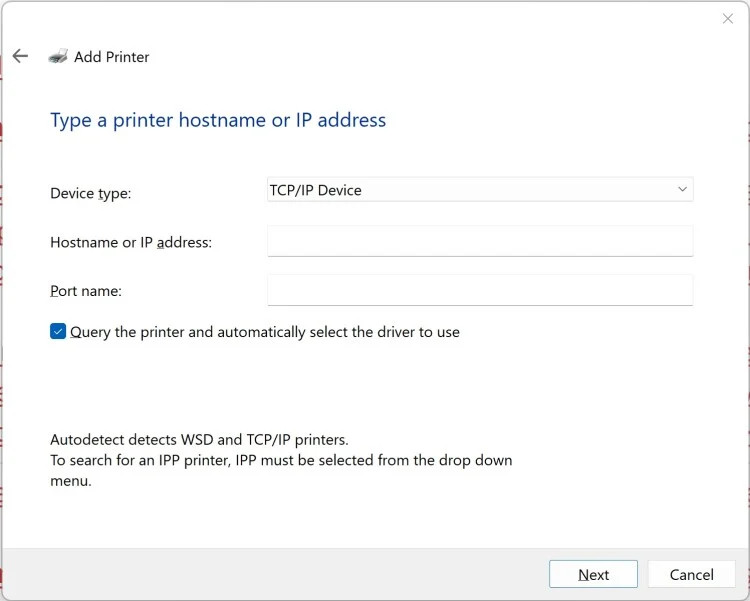The height and width of the screenshot is (601, 750).
Task: Cancel the printer setup wizard
Action: click(691, 574)
